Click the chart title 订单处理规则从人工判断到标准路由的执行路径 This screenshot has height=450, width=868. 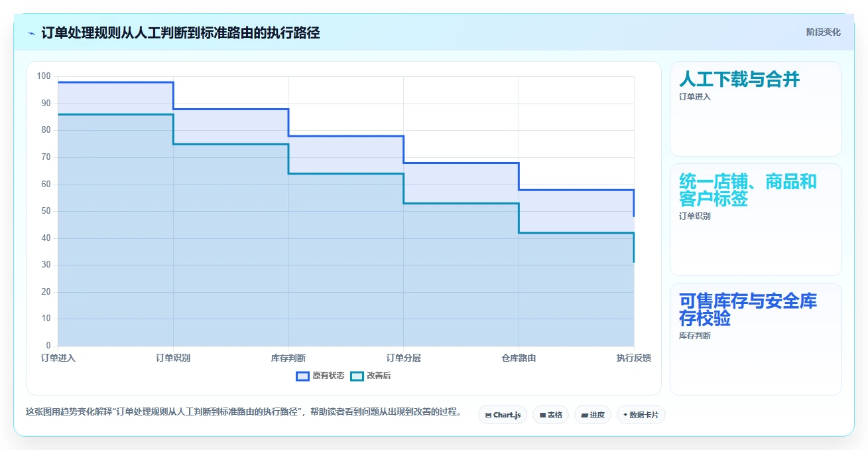tap(180, 33)
